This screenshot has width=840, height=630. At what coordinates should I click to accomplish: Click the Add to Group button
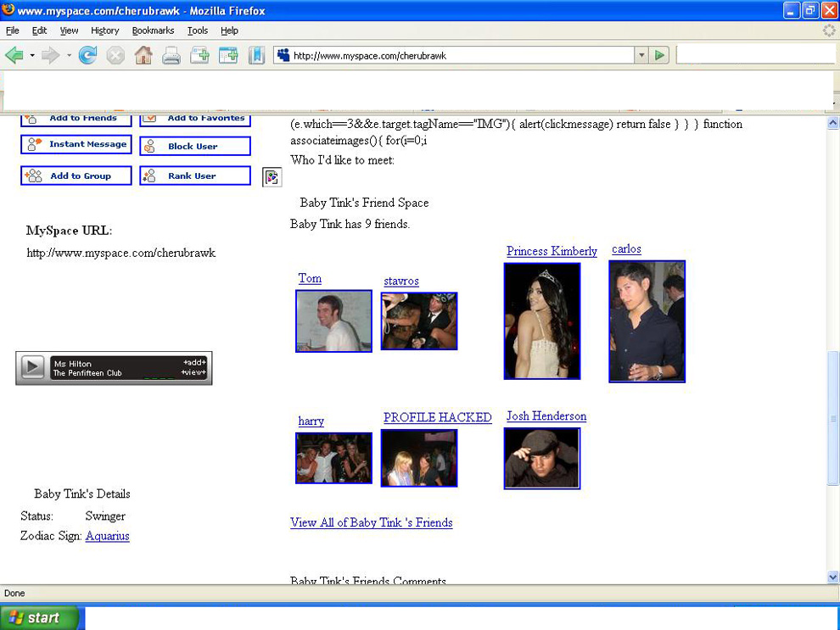click(x=76, y=176)
